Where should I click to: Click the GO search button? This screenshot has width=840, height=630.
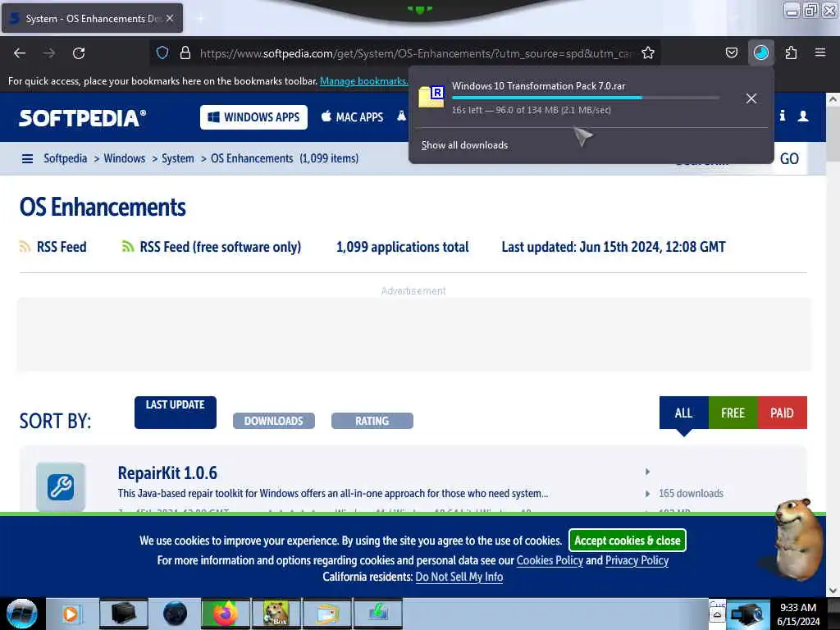pyautogui.click(x=789, y=158)
